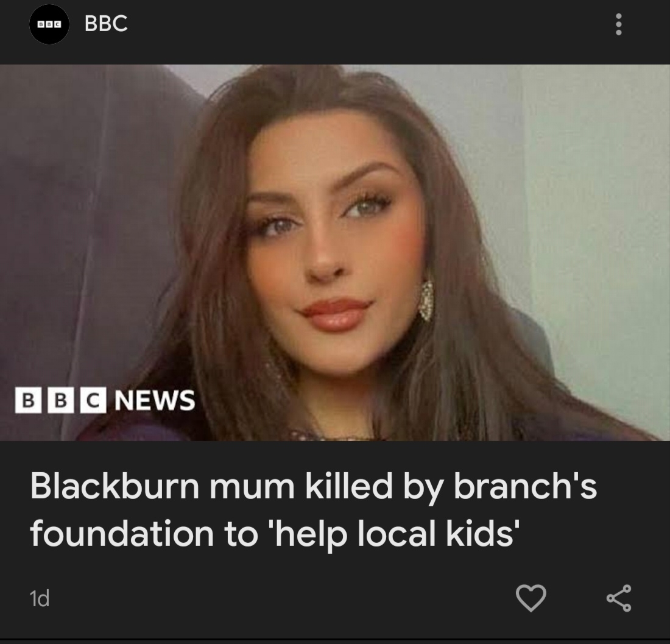Click the BBC NEWS watermark on photo
This screenshot has width=670, height=644.
click(105, 400)
